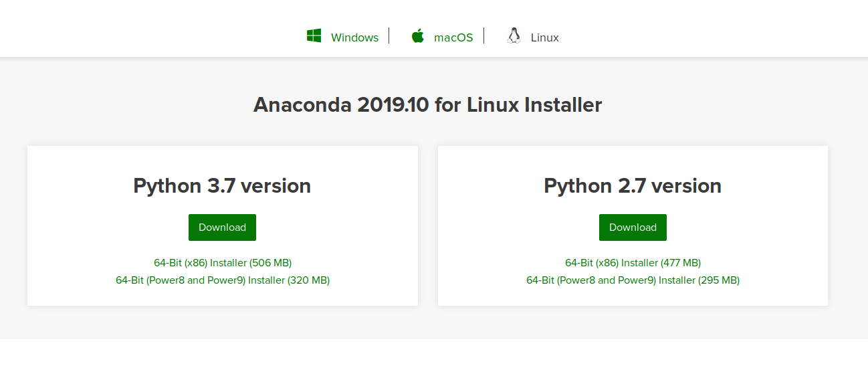Click empty space below the 320 MB link

point(223,296)
